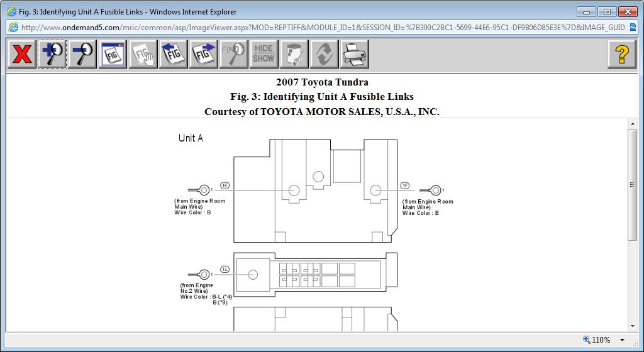Click 'Fig. 3: Identifying Unit A Fusible Links' heading
The image size is (644, 352).
(x=322, y=97)
